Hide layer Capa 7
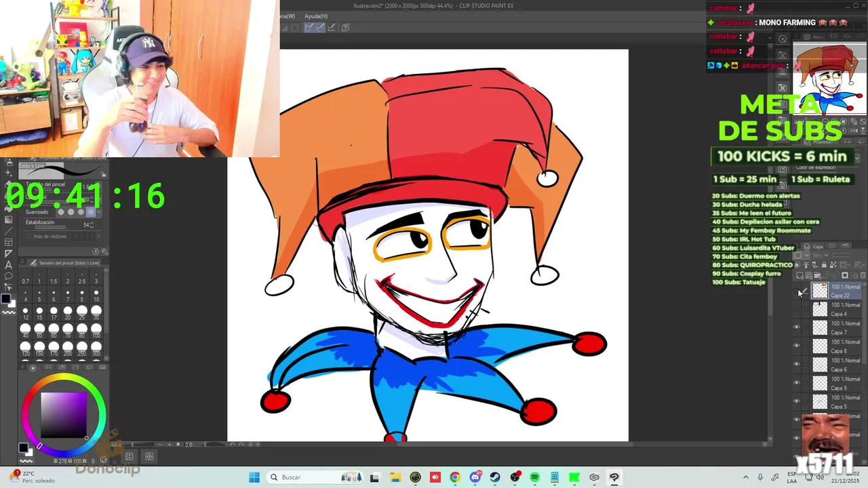The image size is (868, 488). 797,328
